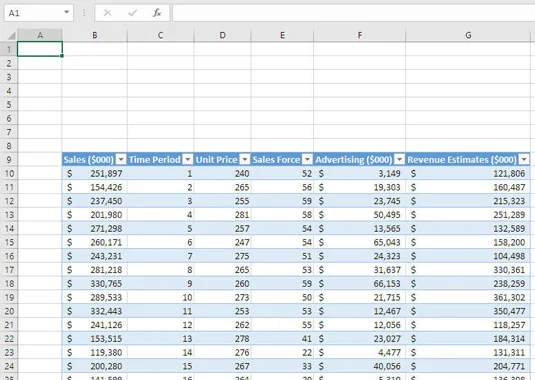Image resolution: width=535 pixels, height=380 pixels.
Task: Click revenue estimate 204,771
Action: coord(509,366)
